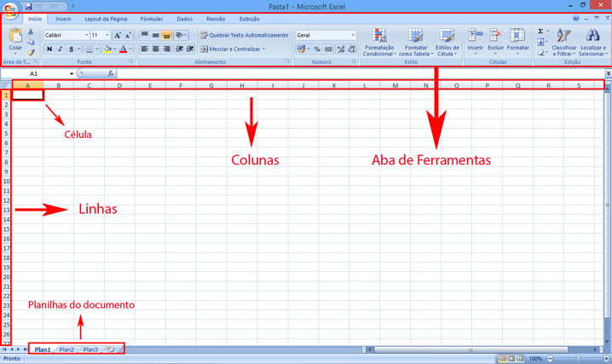Click the Cut scissors icon
Screen dimensions: 612x364
[x=31, y=32]
